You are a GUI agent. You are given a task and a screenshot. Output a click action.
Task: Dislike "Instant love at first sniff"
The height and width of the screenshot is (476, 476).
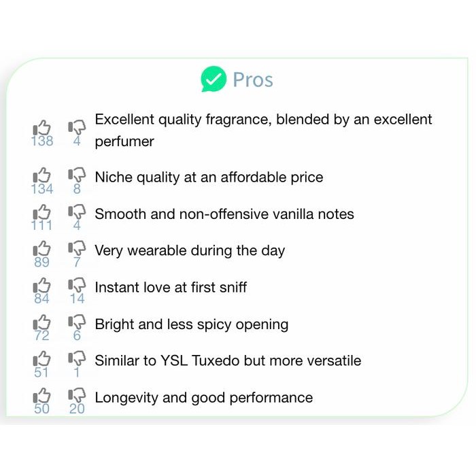coord(77,286)
